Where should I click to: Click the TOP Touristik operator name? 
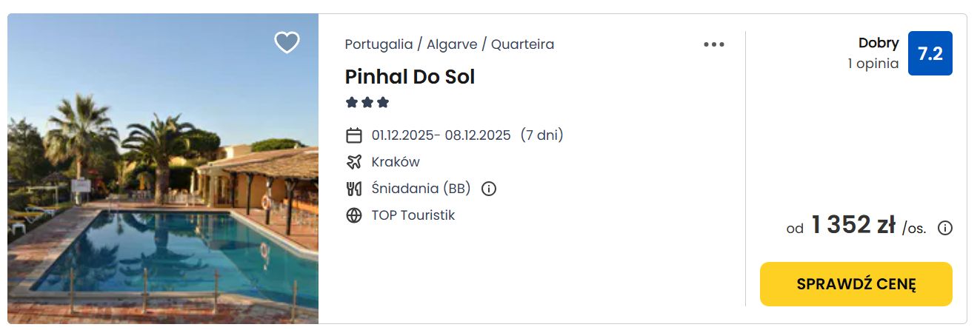click(413, 215)
